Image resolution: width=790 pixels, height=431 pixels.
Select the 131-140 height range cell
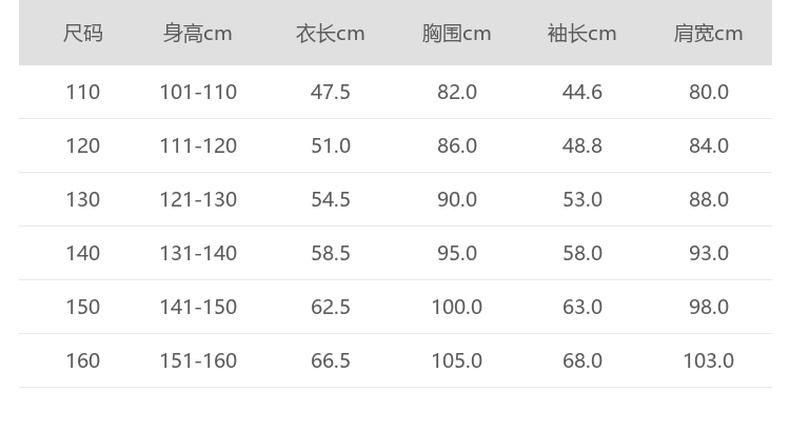click(x=198, y=253)
